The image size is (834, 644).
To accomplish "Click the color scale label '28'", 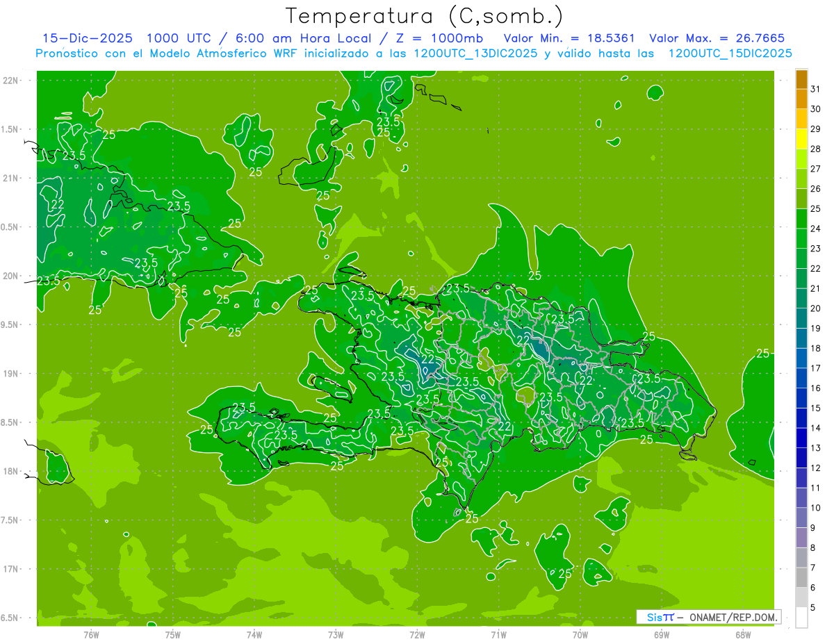I will 816,149.
